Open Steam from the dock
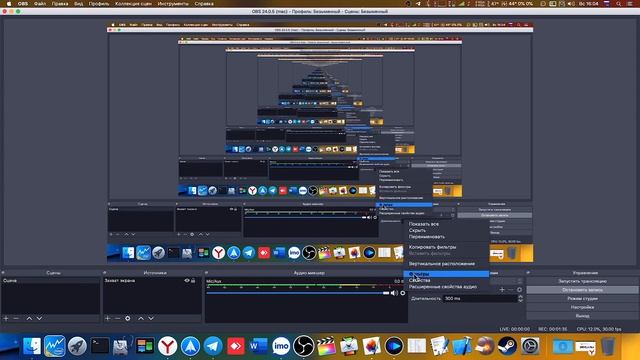640x360 pixels. point(507,346)
